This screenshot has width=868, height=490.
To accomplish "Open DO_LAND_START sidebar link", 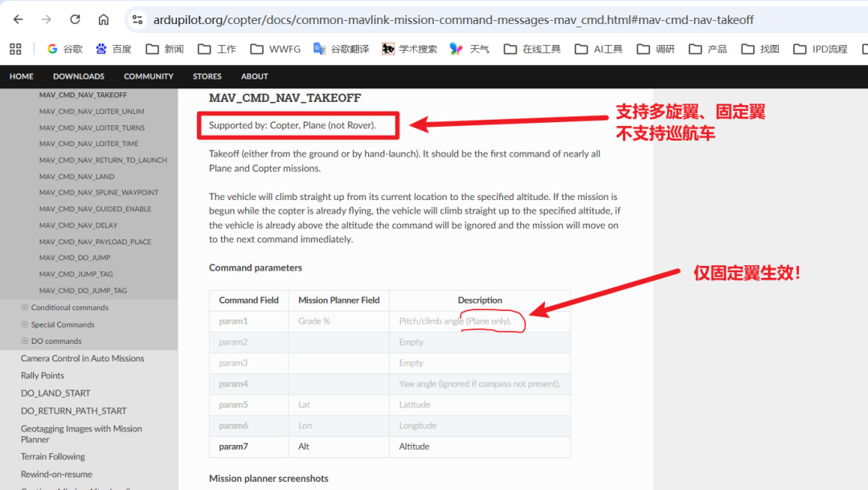I will 55,394.
